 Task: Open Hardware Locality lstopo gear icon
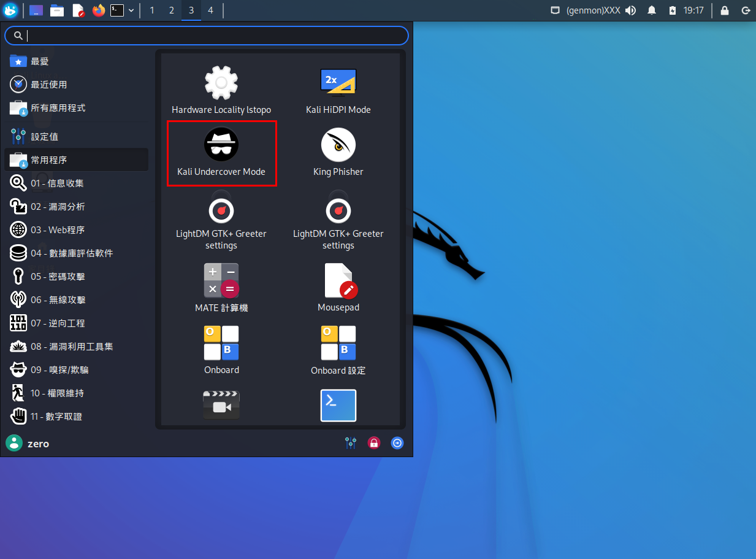pyautogui.click(x=221, y=83)
